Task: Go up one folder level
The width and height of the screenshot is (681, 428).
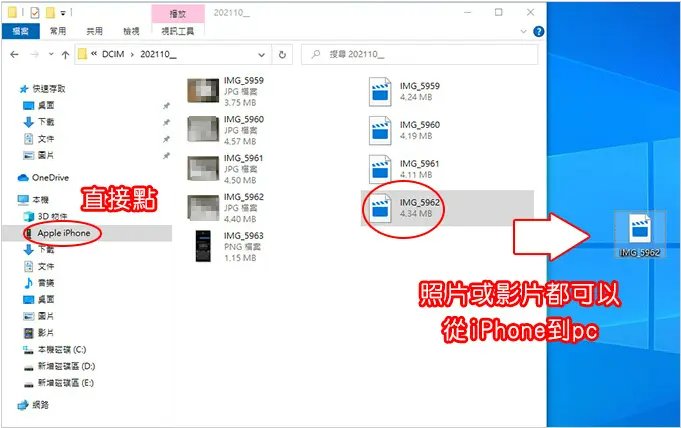Action: point(65,55)
